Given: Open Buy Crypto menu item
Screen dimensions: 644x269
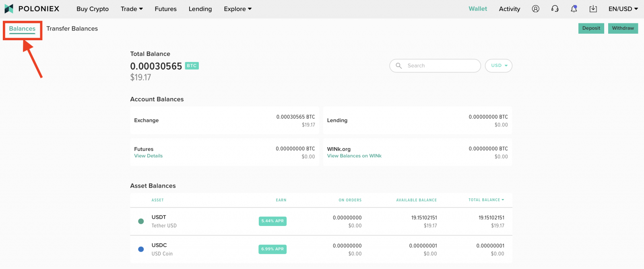Looking at the screenshot, I should coord(93,9).
